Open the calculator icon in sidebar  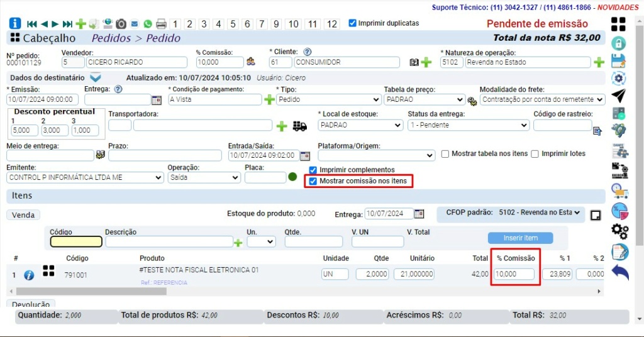click(x=619, y=113)
